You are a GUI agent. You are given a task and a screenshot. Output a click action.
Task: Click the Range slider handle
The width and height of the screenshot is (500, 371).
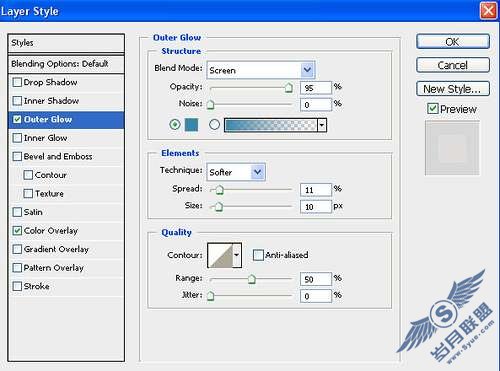pyautogui.click(x=252, y=279)
